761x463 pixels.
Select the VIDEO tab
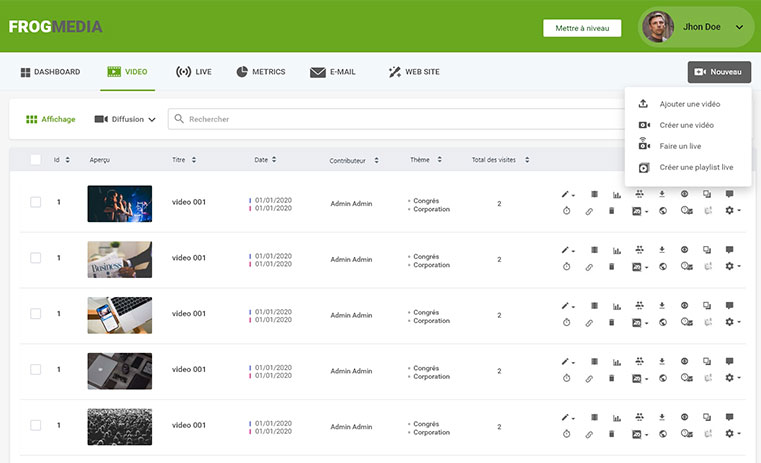point(127,72)
